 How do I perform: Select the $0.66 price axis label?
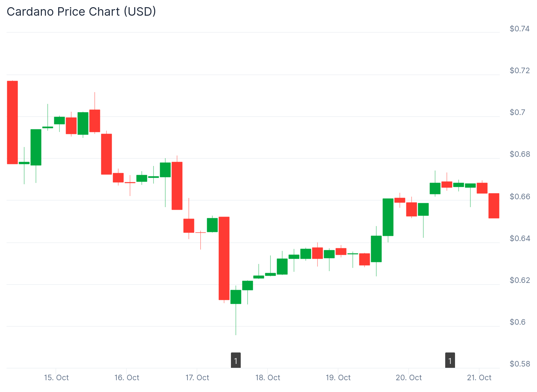(519, 196)
